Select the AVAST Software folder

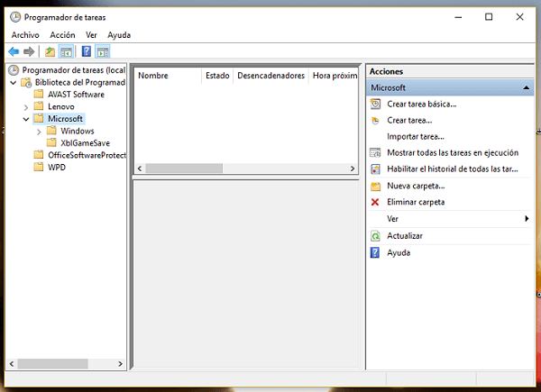tap(76, 94)
